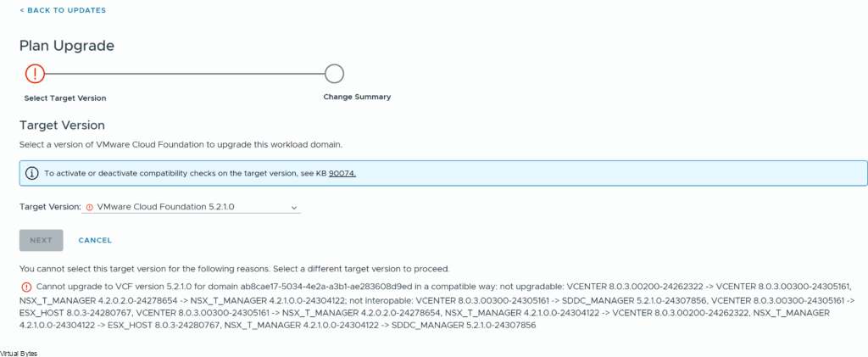Open the KB 90074 link
The width and height of the screenshot is (868, 357).
pos(342,174)
